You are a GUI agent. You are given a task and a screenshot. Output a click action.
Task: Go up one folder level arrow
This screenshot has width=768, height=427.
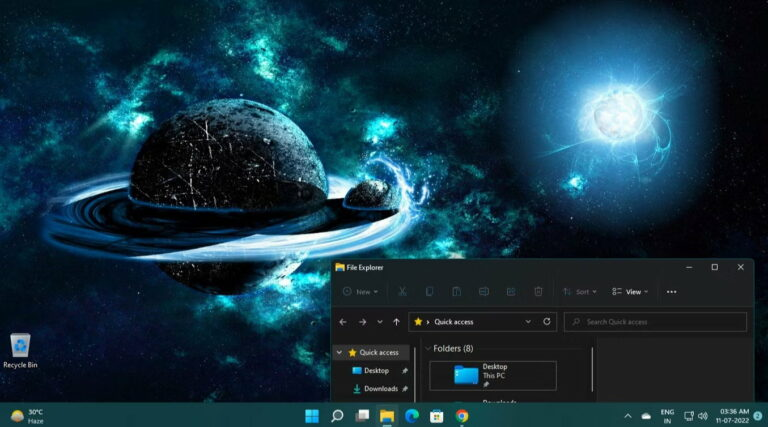pyautogui.click(x=396, y=322)
